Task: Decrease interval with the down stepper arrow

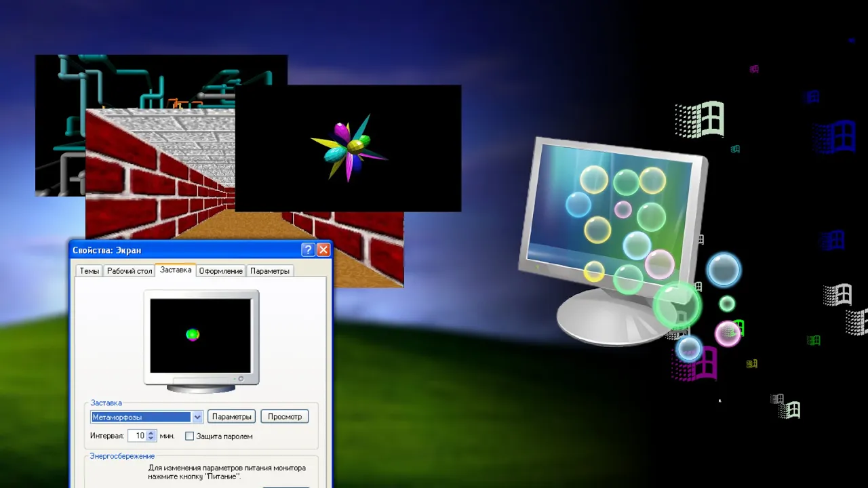Action: 151,439
